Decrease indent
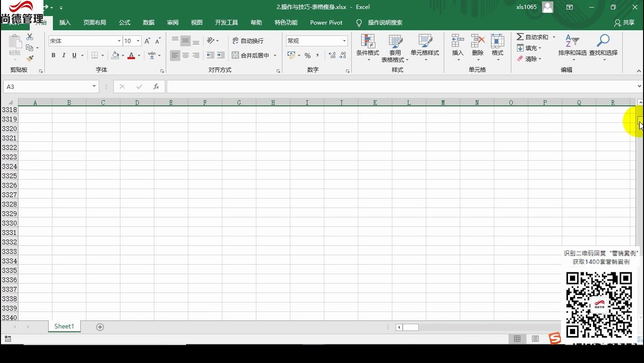This screenshot has width=644, height=363. [211, 55]
